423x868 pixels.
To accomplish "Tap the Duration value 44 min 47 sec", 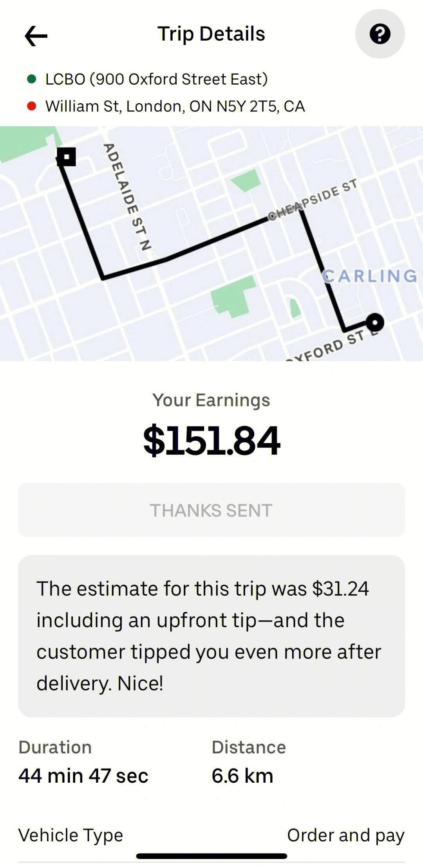I will pyautogui.click(x=83, y=776).
